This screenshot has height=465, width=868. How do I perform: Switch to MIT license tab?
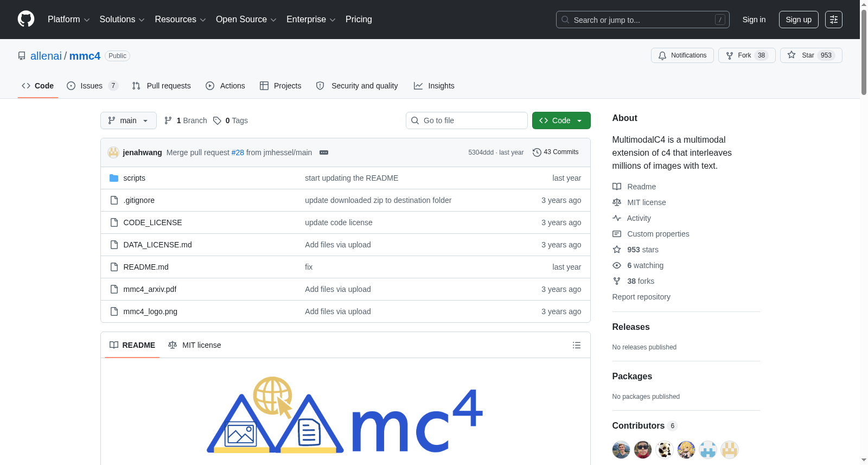195,345
